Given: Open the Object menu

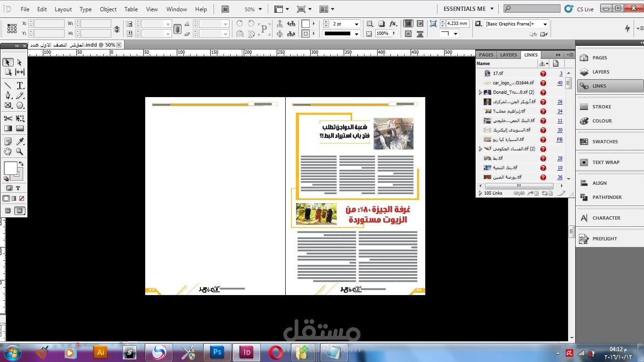Looking at the screenshot, I should pyautogui.click(x=108, y=9).
